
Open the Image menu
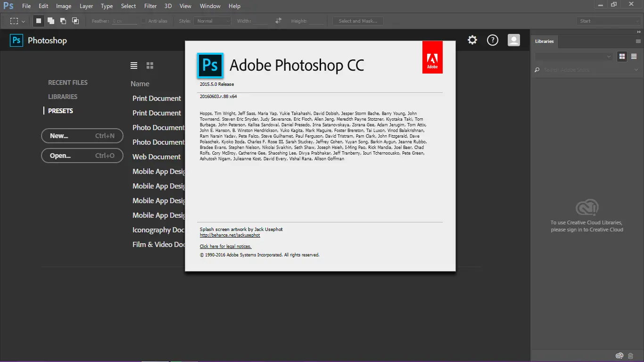[64, 6]
